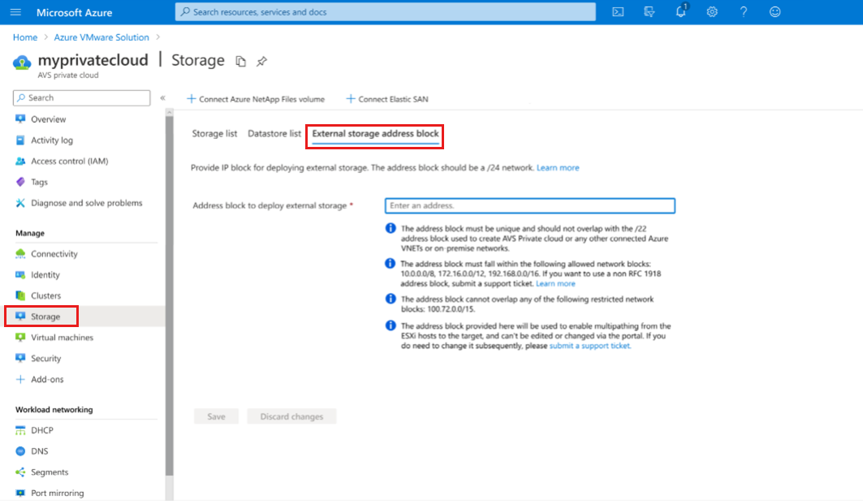Open Connectivity menu label
The width and height of the screenshot is (863, 504).
click(54, 254)
